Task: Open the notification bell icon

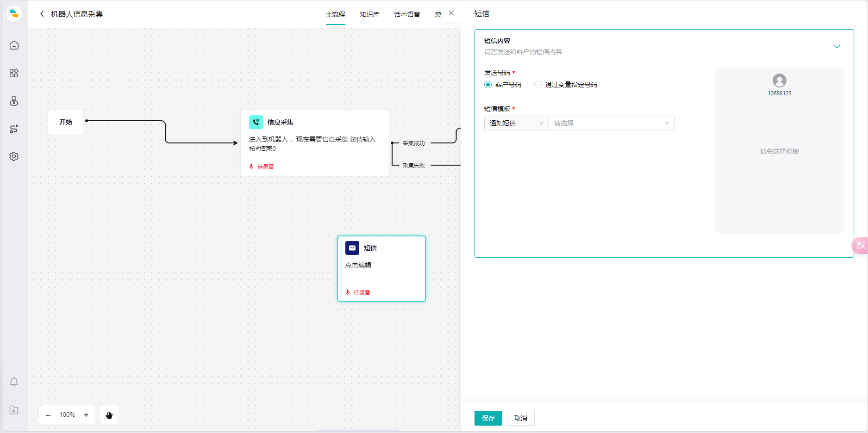Action: tap(14, 382)
